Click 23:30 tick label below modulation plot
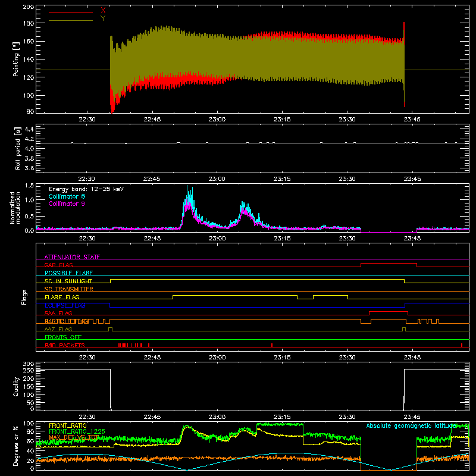The width and height of the screenshot is (476, 476). click(347, 239)
